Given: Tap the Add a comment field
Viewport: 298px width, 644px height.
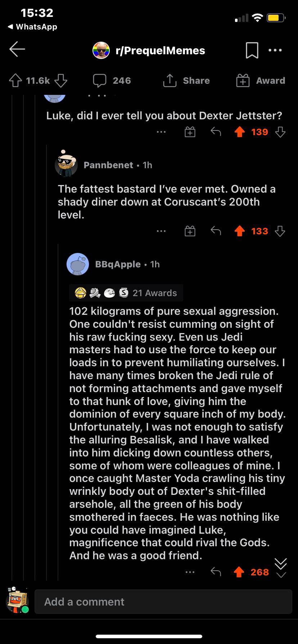Looking at the screenshot, I should (x=163, y=602).
